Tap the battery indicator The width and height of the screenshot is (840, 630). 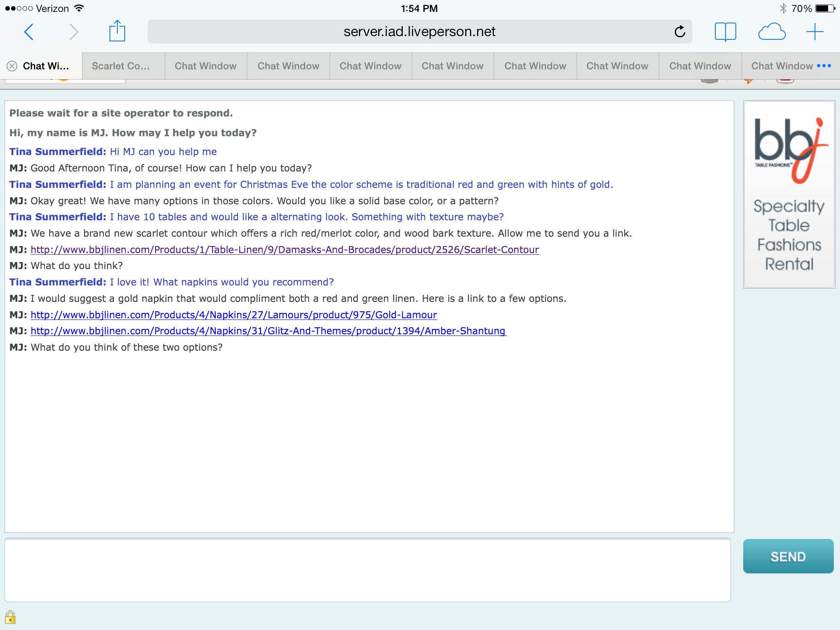point(825,9)
